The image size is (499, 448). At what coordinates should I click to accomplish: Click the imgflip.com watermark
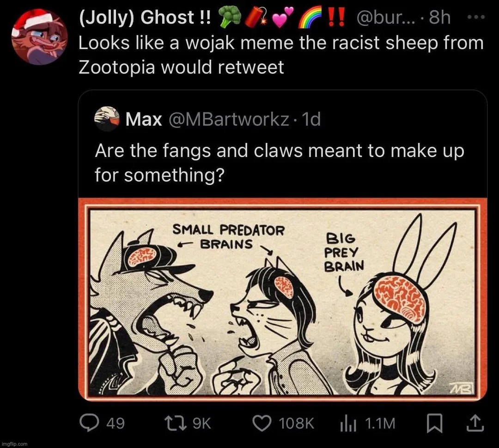pyautogui.click(x=15, y=443)
